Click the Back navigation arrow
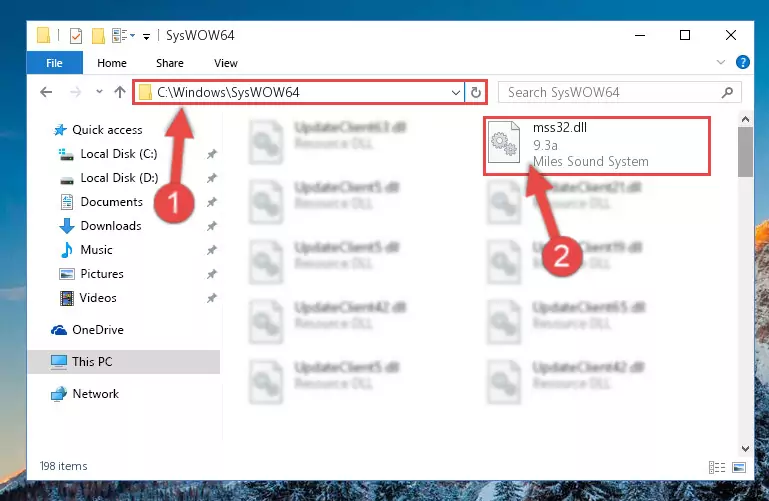 (46, 92)
